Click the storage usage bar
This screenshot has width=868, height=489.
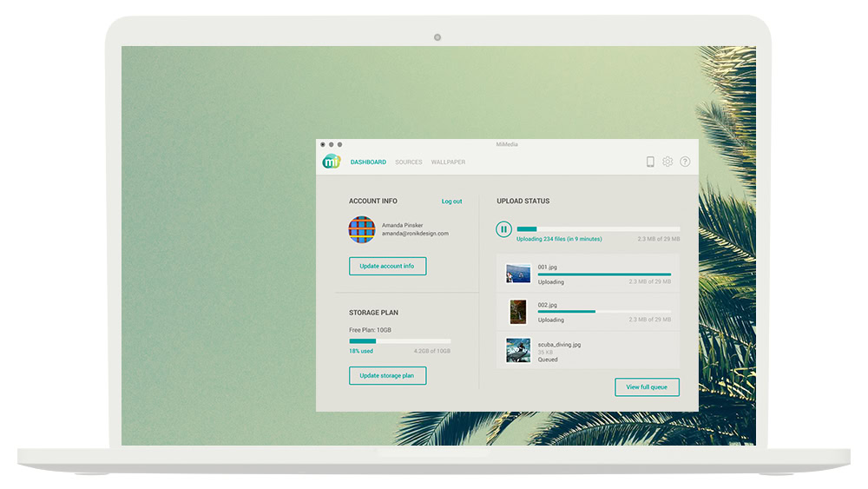(x=399, y=341)
